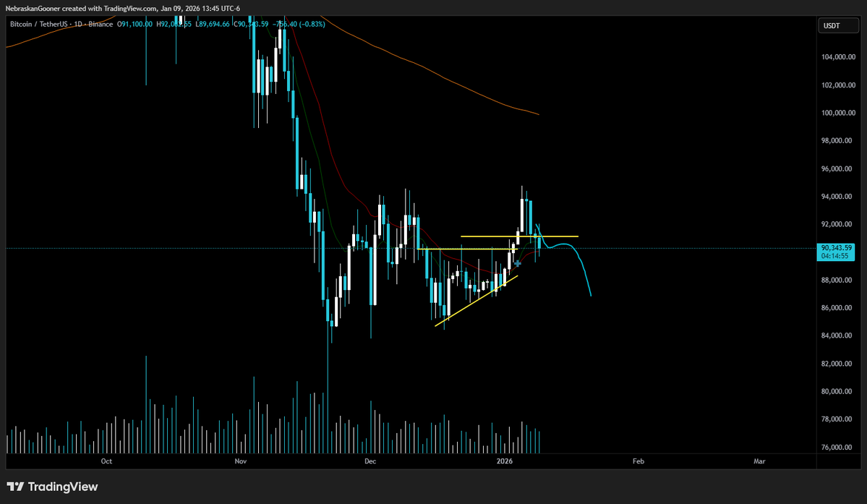
Task: Click the 88,000.00 price axis label
Action: pos(837,280)
